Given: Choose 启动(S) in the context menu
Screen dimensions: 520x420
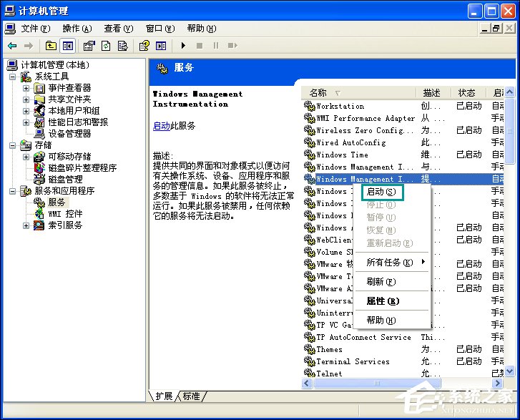Looking at the screenshot, I should 382,192.
